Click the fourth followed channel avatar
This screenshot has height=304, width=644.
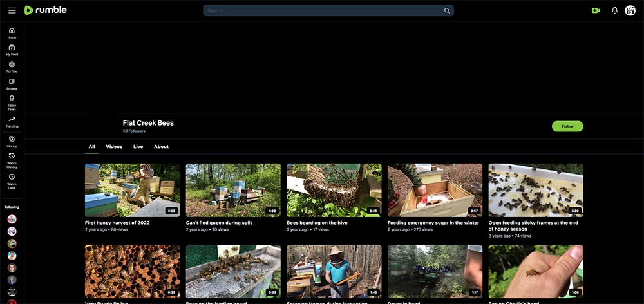(12, 256)
